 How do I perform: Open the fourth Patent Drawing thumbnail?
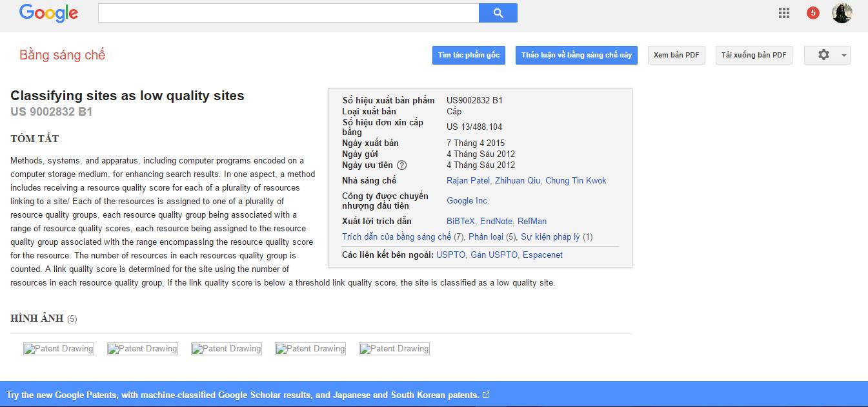pos(310,349)
